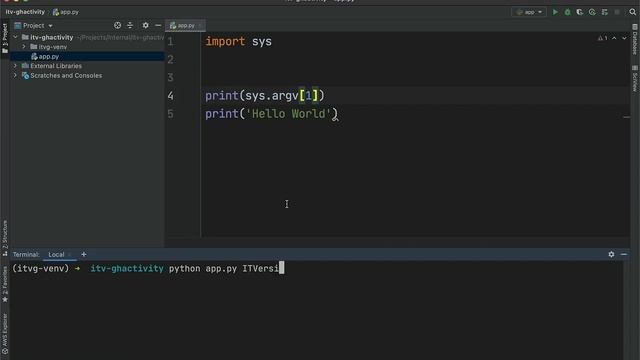Click the profile app icon in toolbar
Viewport: 640px width, 360px height.
(x=592, y=12)
